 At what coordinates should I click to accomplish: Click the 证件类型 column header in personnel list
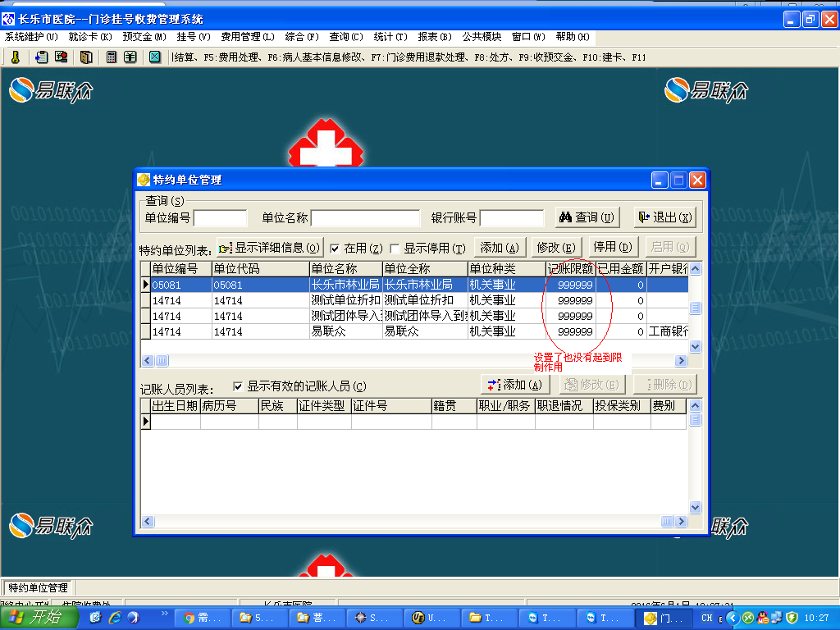click(324, 406)
